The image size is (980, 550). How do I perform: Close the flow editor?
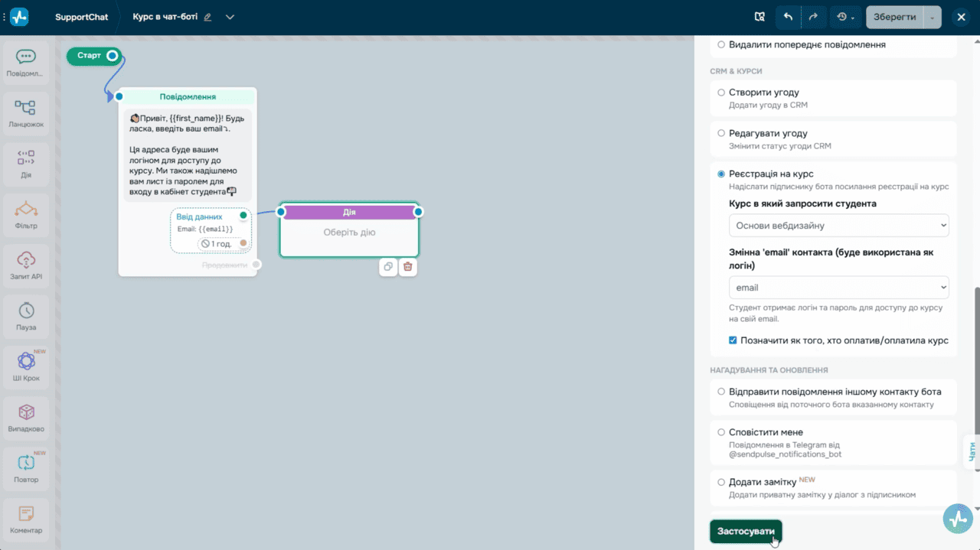point(962,17)
